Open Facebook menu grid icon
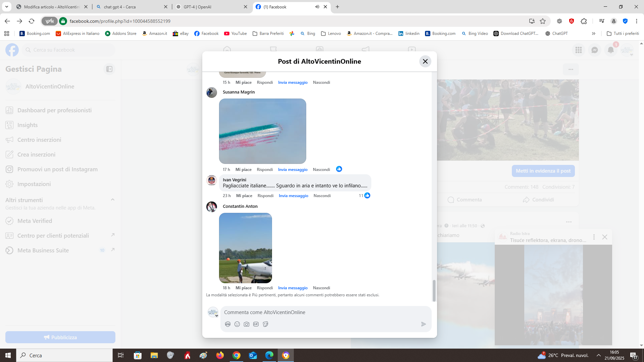644x362 pixels. pos(579,50)
